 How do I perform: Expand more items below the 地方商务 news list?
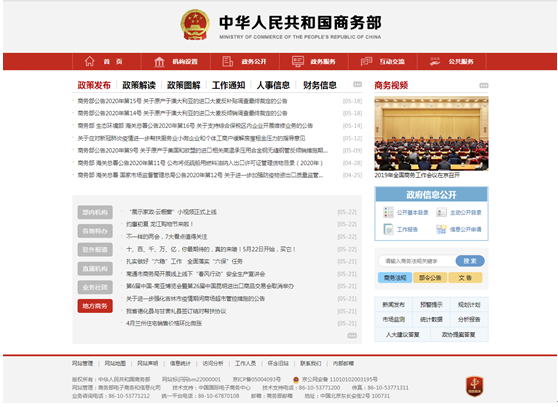352,335
